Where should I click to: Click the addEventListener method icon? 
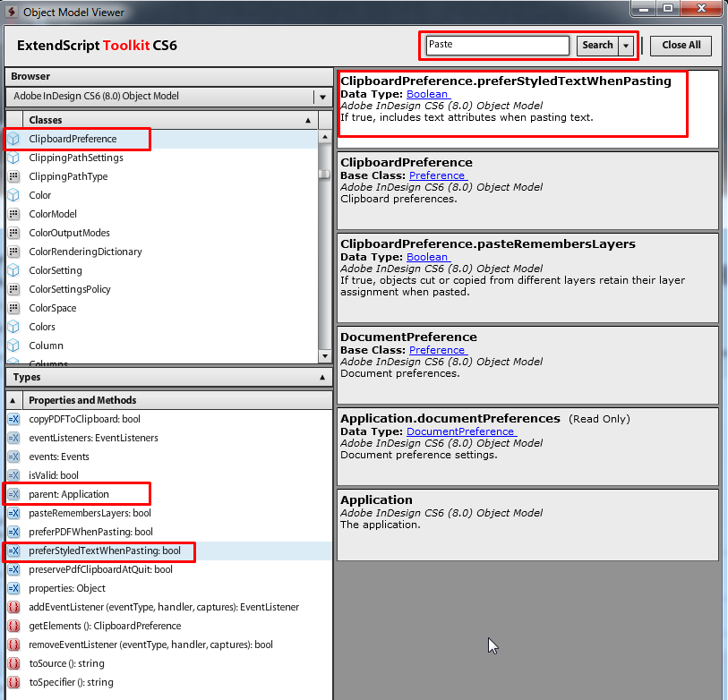click(14, 607)
